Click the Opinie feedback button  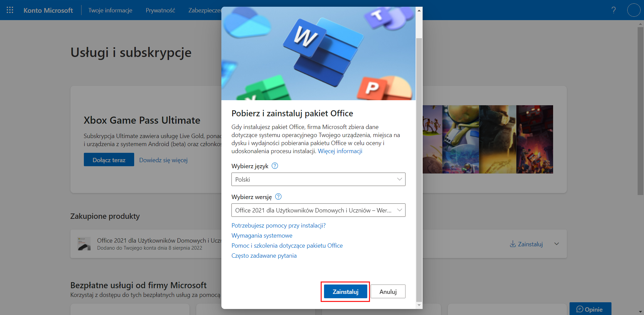[590, 309]
